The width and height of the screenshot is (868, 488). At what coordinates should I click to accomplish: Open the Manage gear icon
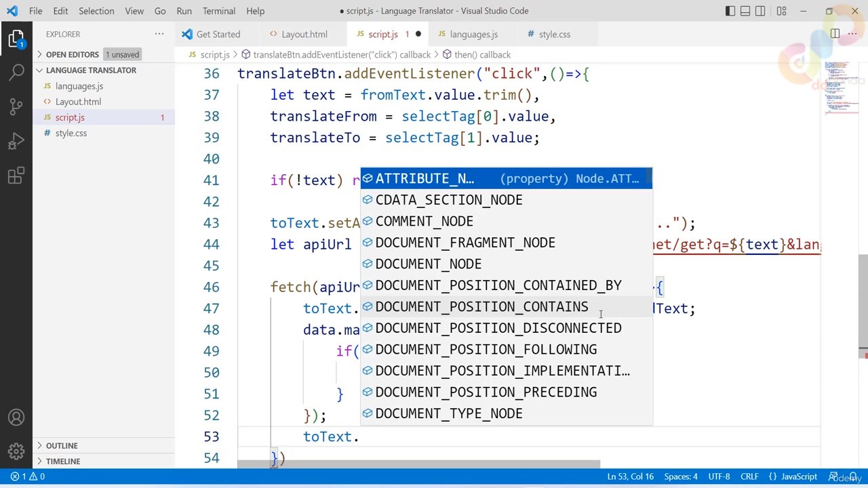coord(16,450)
